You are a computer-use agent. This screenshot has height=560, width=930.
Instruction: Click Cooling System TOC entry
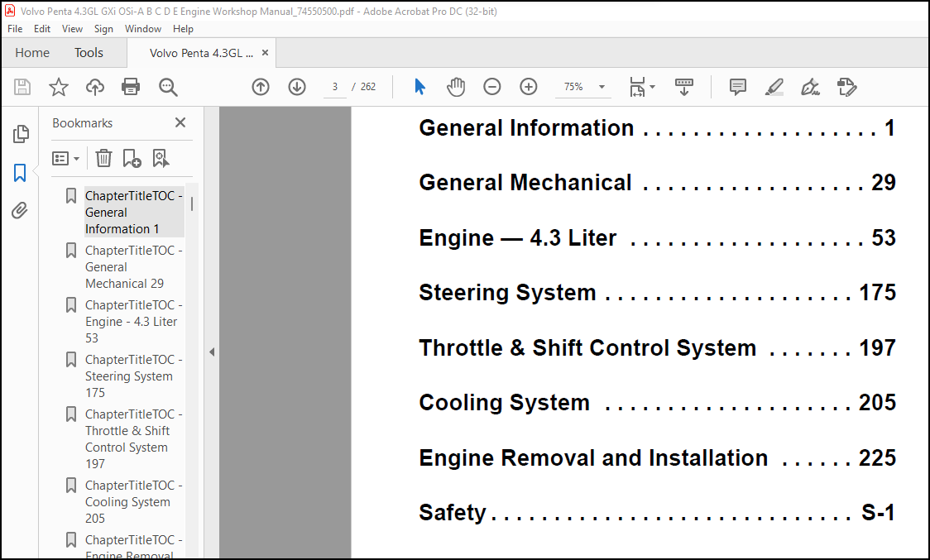pyautogui.click(x=657, y=402)
